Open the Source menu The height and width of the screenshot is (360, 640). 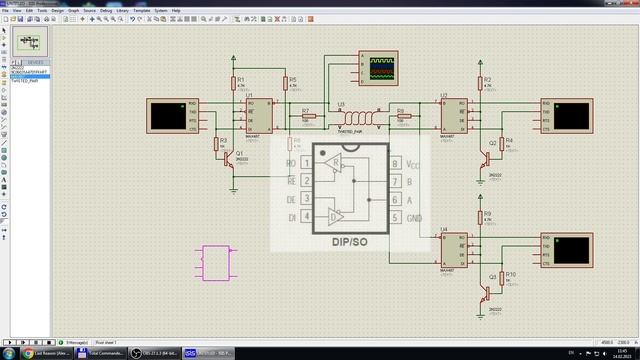point(89,11)
